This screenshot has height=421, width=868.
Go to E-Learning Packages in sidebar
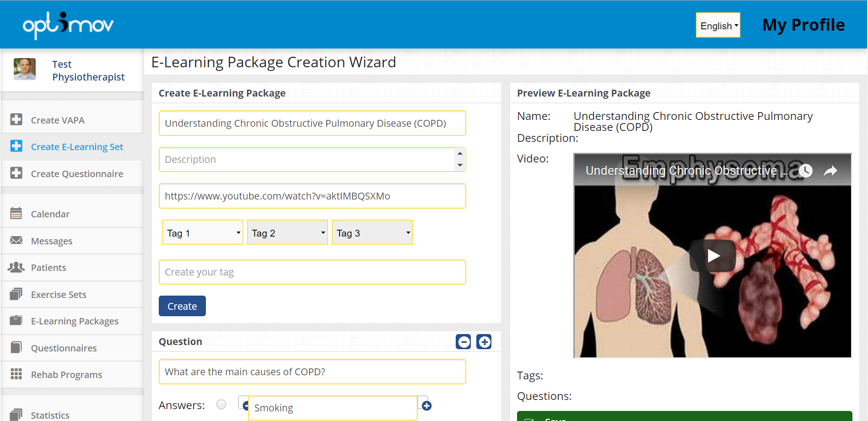click(x=72, y=321)
